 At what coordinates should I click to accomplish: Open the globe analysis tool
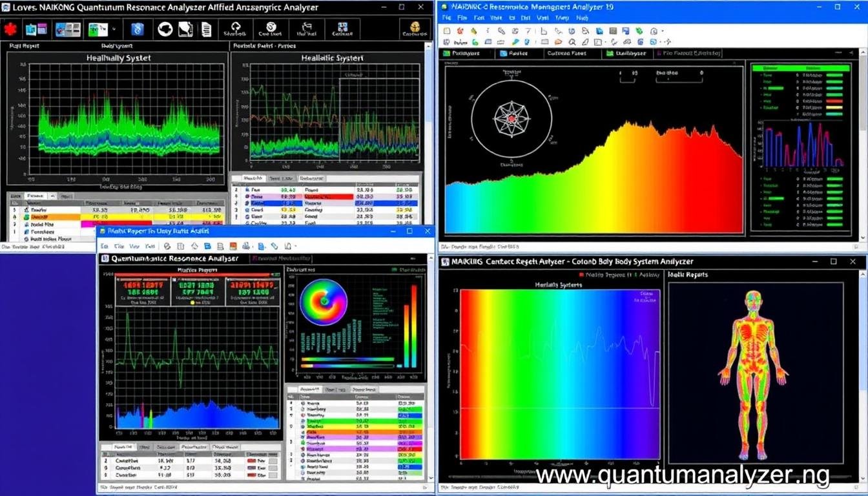tap(165, 30)
